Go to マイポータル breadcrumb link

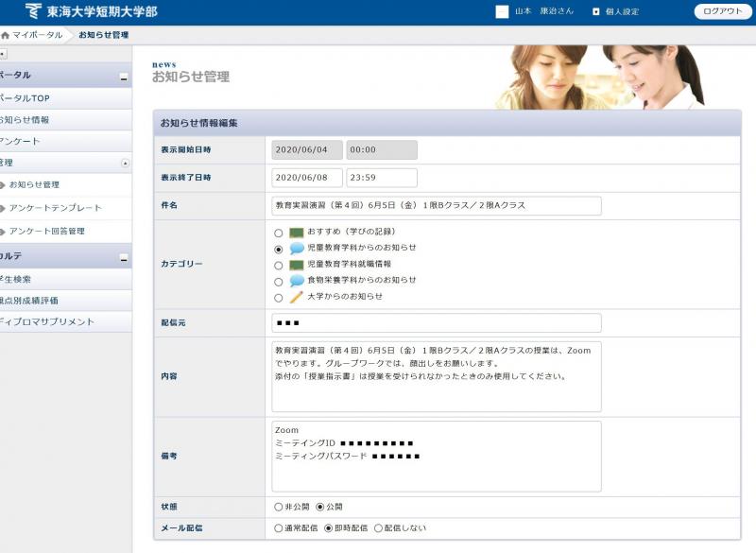pos(37,35)
